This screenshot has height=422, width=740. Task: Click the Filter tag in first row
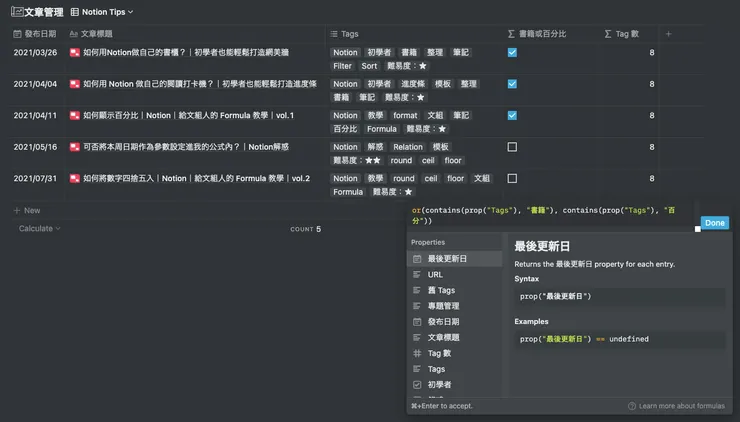pos(342,66)
